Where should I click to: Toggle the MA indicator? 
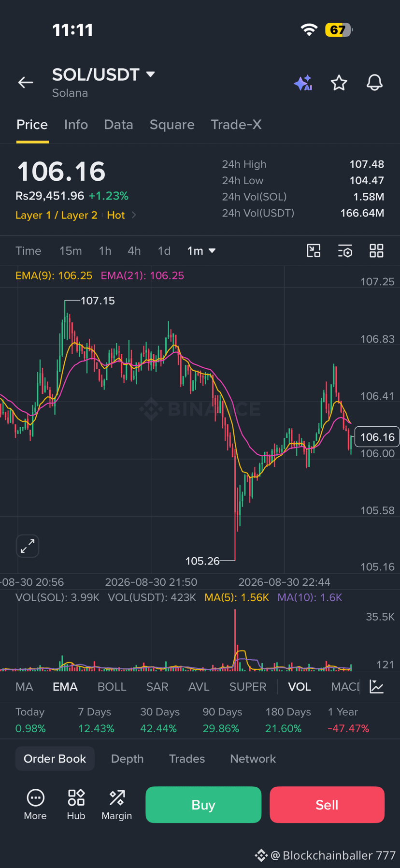[24, 687]
